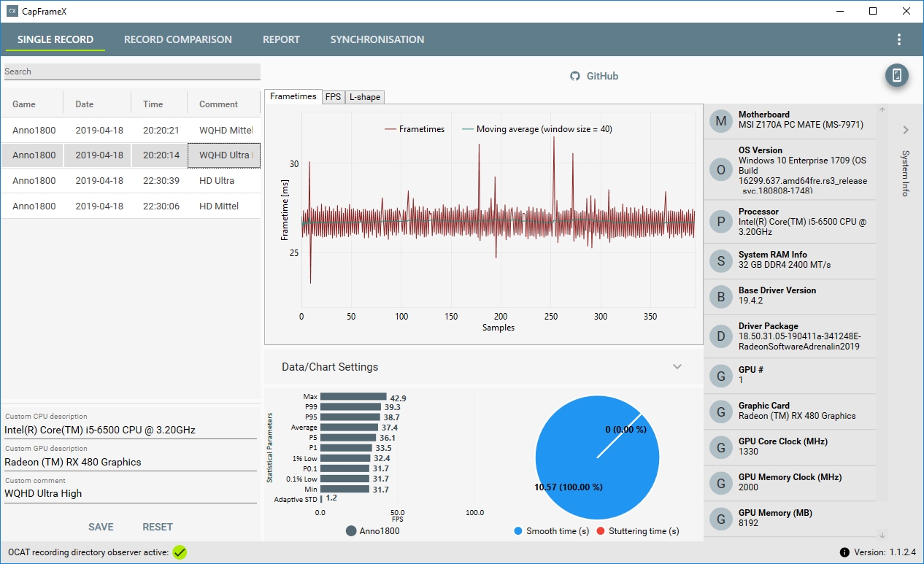Click the round screenshot button top right
The height and width of the screenshot is (564, 924).
click(897, 75)
